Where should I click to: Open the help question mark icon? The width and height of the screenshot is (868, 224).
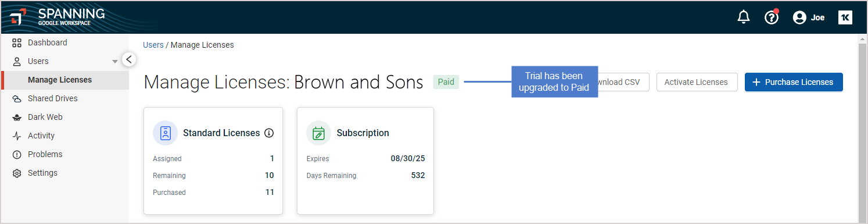point(772,17)
